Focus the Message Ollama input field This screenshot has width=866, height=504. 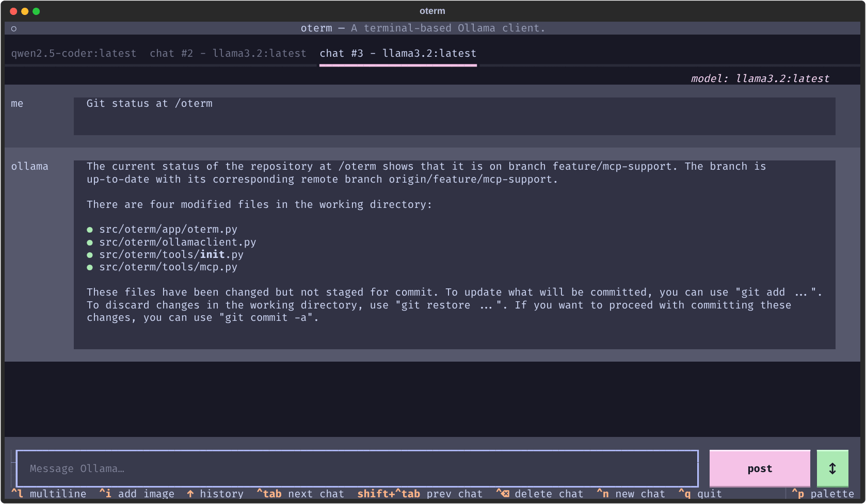pos(356,468)
